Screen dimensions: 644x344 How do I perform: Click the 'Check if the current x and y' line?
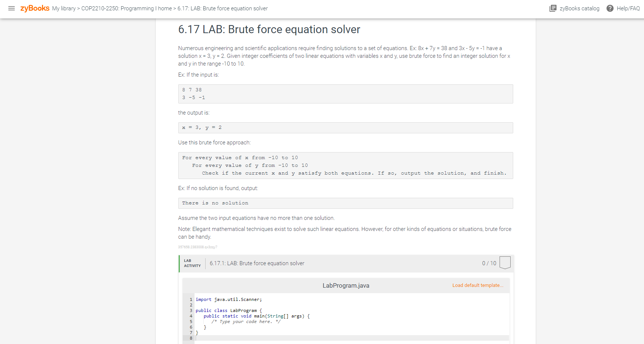pyautogui.click(x=354, y=173)
